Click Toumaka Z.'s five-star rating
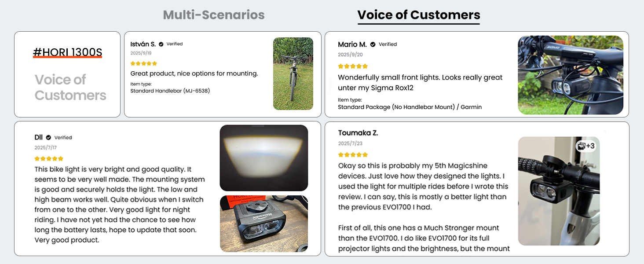The image size is (644, 264). point(353,155)
